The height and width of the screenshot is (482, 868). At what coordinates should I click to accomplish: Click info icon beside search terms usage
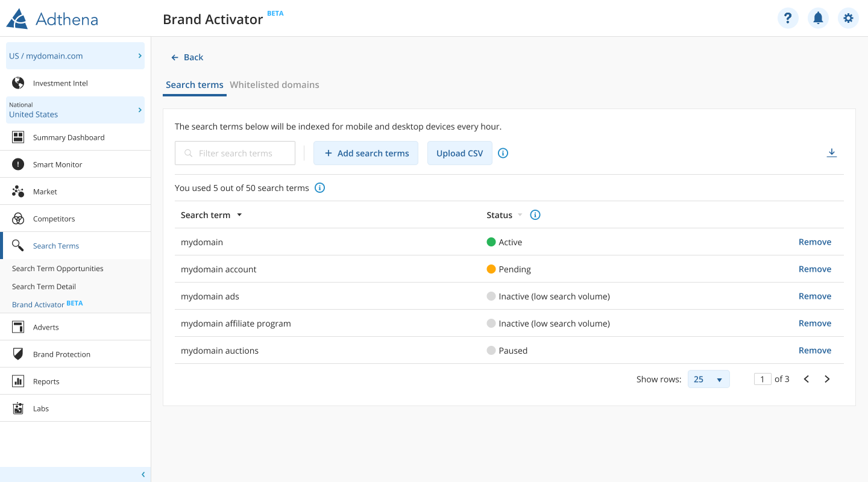[320, 188]
